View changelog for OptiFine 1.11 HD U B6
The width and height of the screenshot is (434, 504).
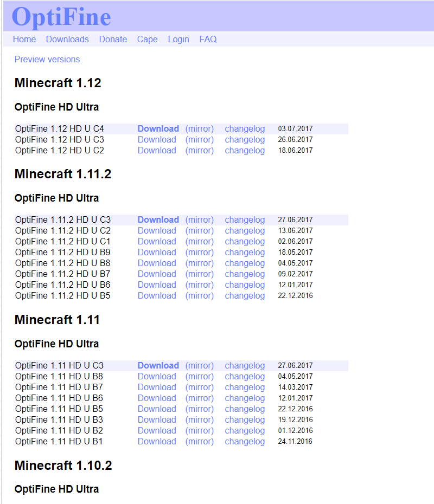pyautogui.click(x=245, y=398)
